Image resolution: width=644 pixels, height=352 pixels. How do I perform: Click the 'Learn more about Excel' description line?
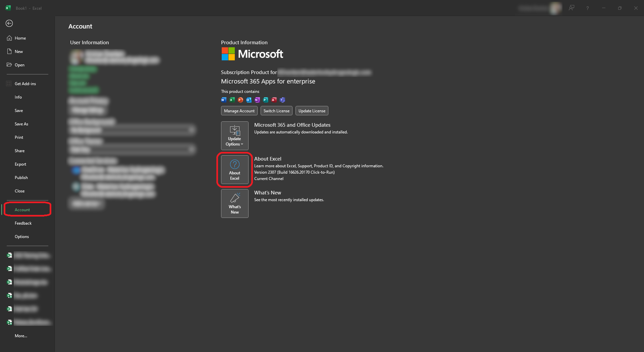(319, 166)
